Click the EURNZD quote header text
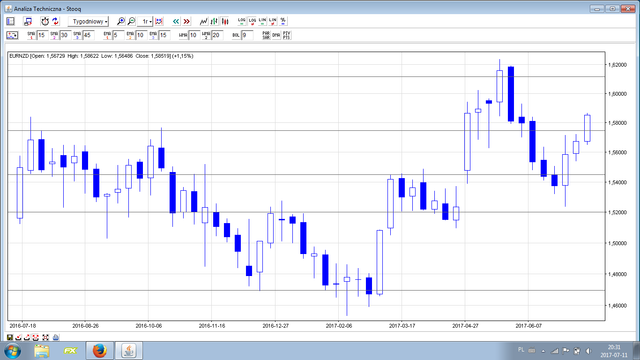 click(101, 56)
